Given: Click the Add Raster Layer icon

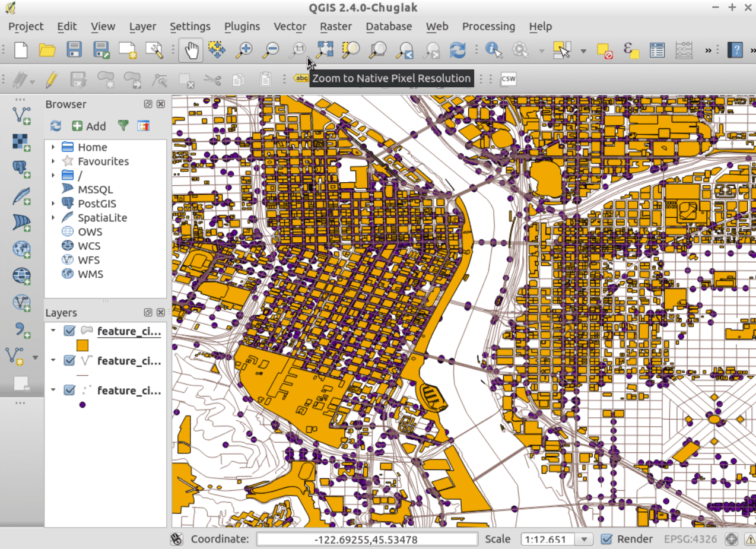Looking at the screenshot, I should coord(21,142).
